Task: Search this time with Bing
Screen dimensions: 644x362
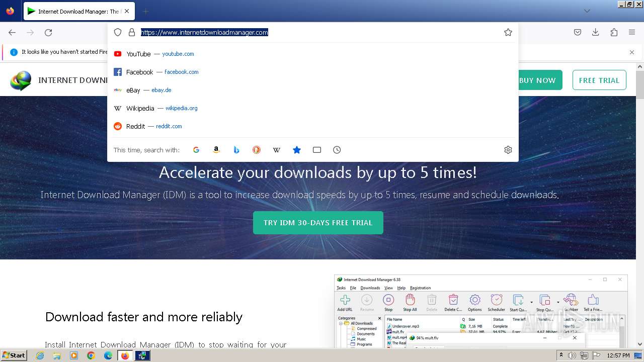Action: pos(236,150)
